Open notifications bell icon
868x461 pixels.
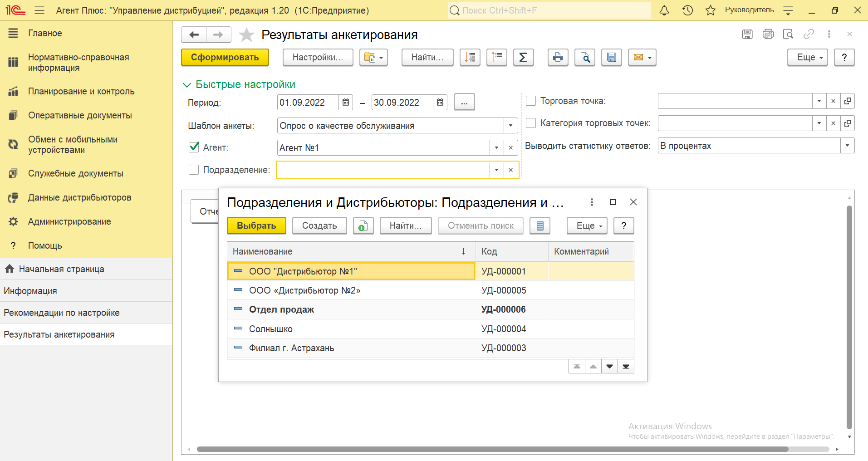click(664, 10)
